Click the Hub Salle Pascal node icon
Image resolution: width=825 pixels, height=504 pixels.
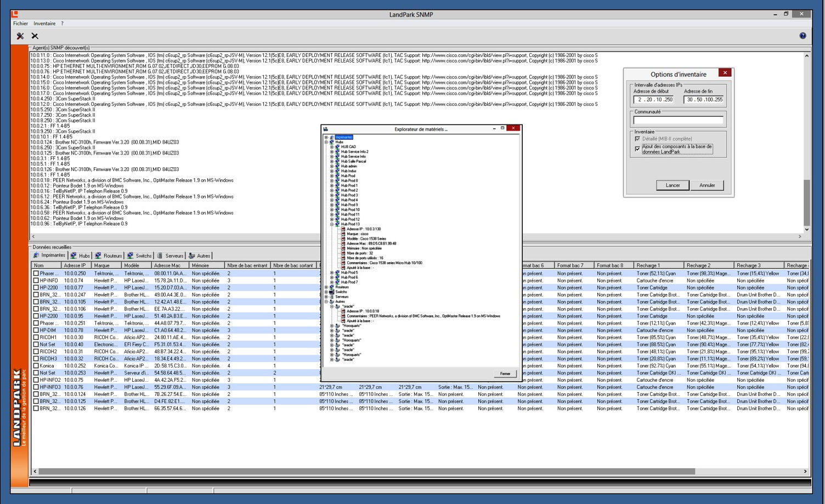pos(337,161)
